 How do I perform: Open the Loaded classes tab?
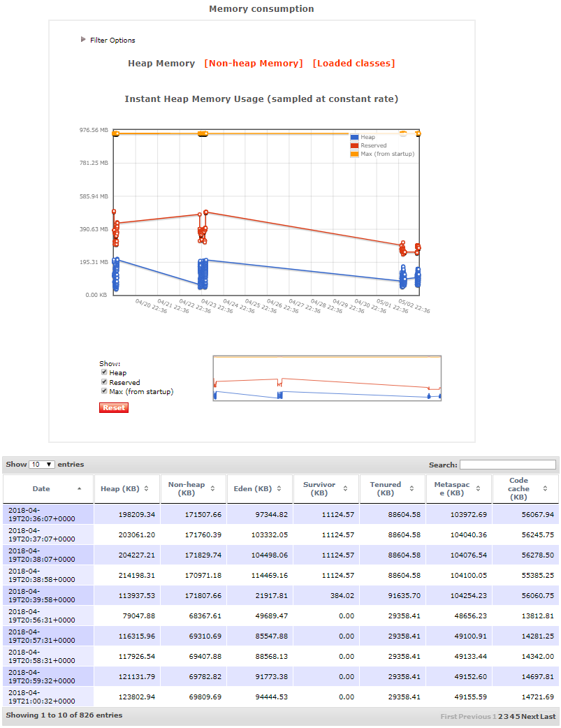354,63
